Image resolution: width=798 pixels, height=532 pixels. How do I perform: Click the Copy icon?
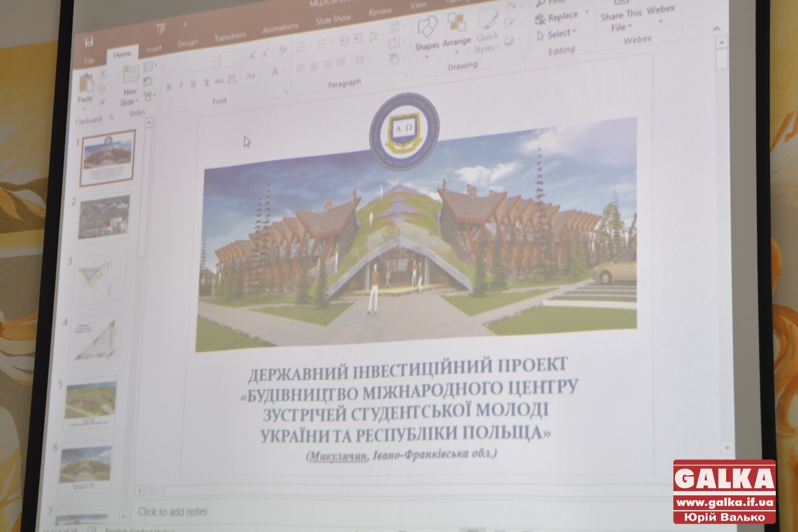102,89
